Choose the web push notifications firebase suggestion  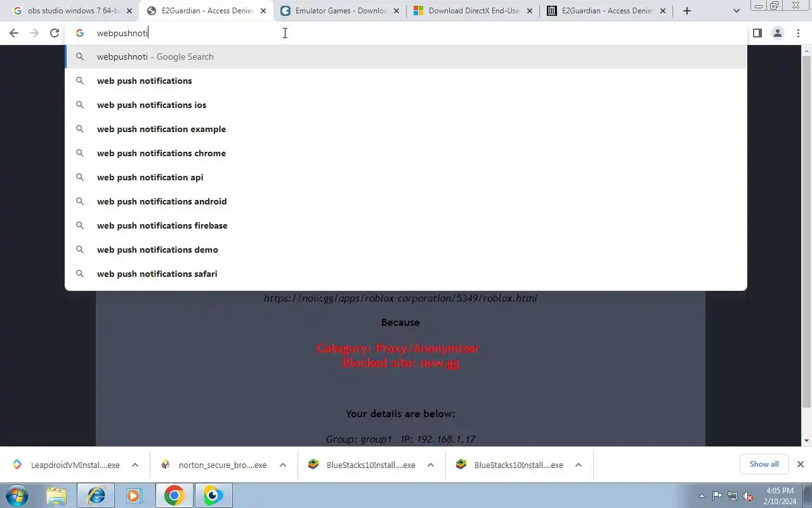point(406,225)
